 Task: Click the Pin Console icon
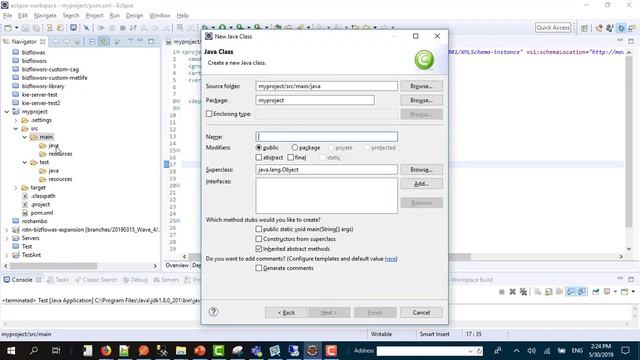596,291
